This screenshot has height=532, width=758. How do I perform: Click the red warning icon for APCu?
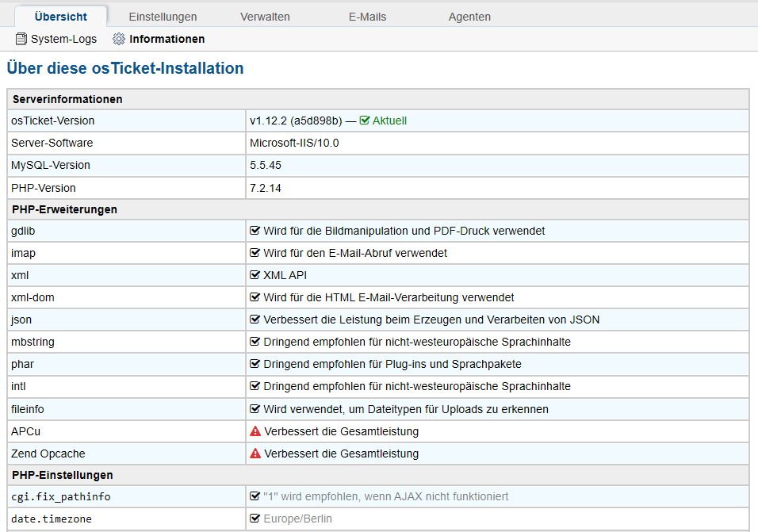pos(255,431)
